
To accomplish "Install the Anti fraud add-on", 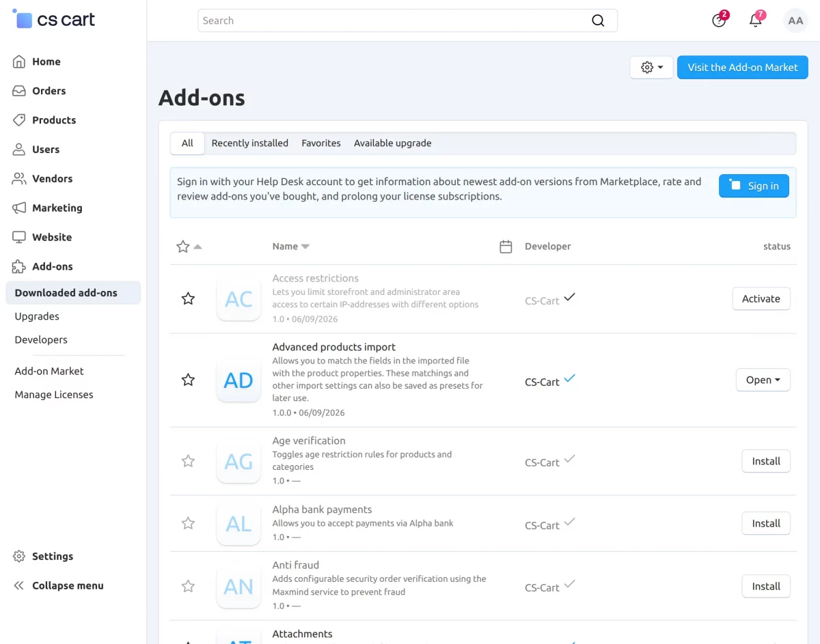I will [766, 586].
